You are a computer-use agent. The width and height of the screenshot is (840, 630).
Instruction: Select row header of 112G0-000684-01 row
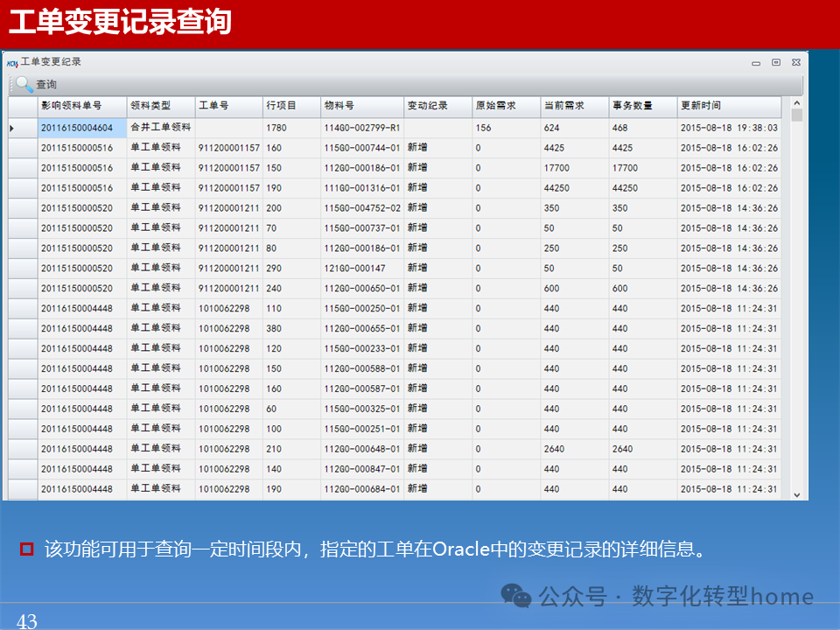tap(23, 489)
